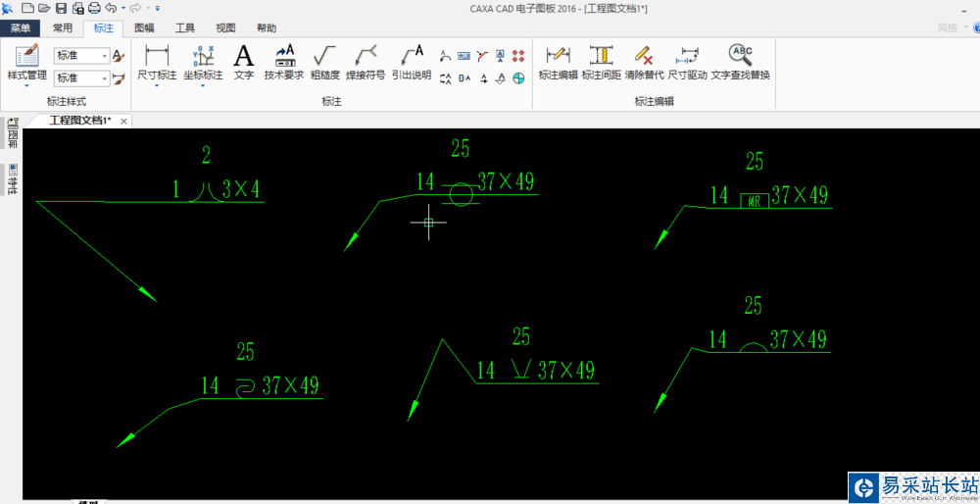The height and width of the screenshot is (504, 980).
Task: Open the upper 标准 text style combo box
Action: pyautogui.click(x=82, y=56)
